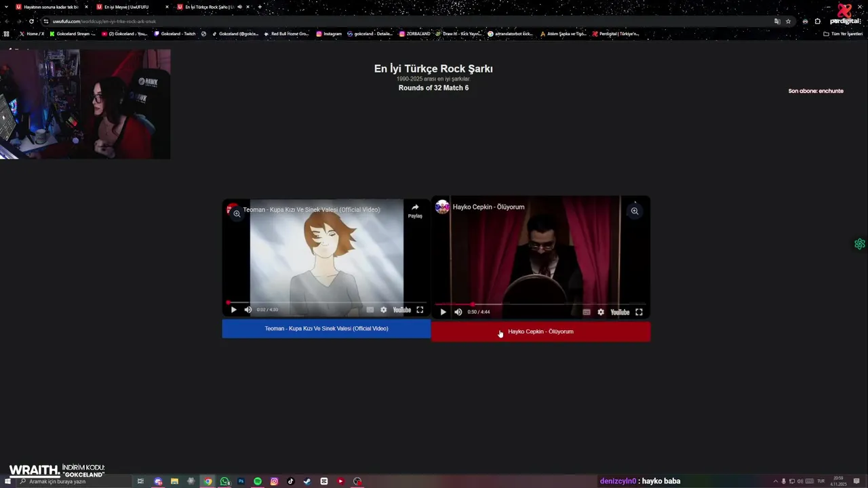This screenshot has width=868, height=488.
Task: Open TikTok from the taskbar
Action: [291, 481]
